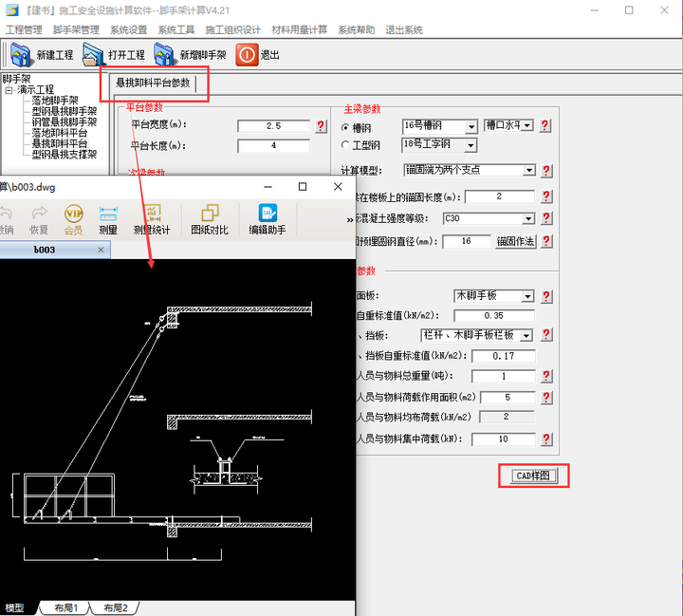Click the 自重标准值 0.35 input field
Image resolution: width=683 pixels, height=616 pixels.
point(494,316)
